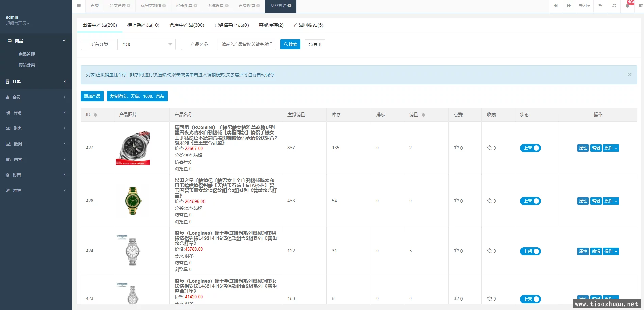644x310 pixels.
Task: Close the 商品管理 tab with its x icon
Action: (289, 6)
